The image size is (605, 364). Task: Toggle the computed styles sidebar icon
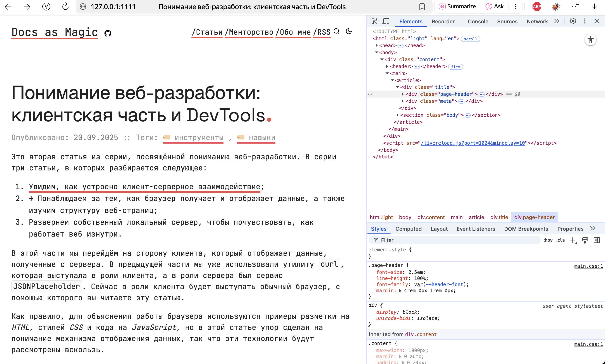(x=596, y=240)
